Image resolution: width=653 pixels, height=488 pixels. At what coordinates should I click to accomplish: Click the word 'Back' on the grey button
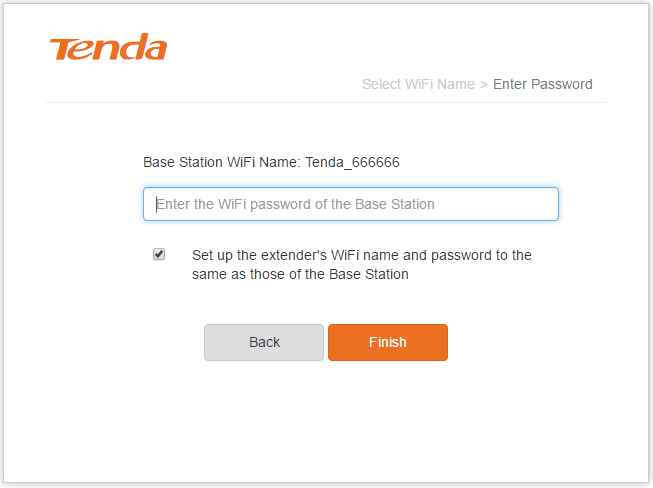pyautogui.click(x=264, y=342)
